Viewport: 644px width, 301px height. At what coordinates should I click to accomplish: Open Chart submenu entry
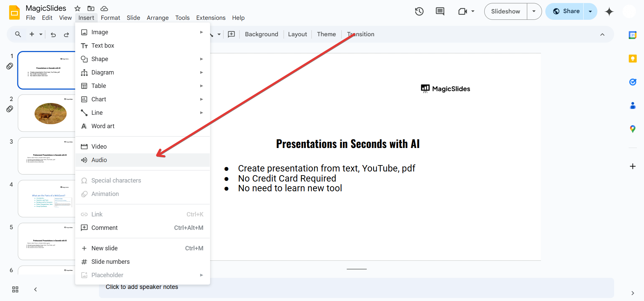143,99
